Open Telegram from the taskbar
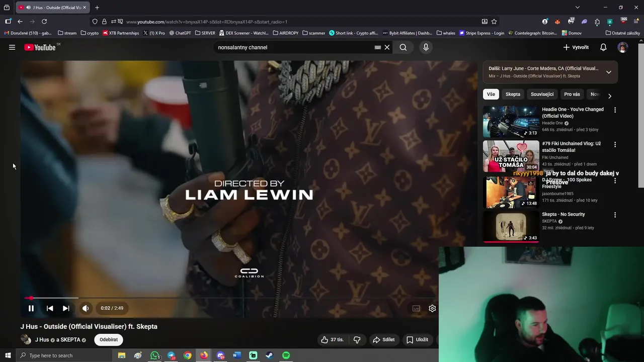 tap(171, 355)
